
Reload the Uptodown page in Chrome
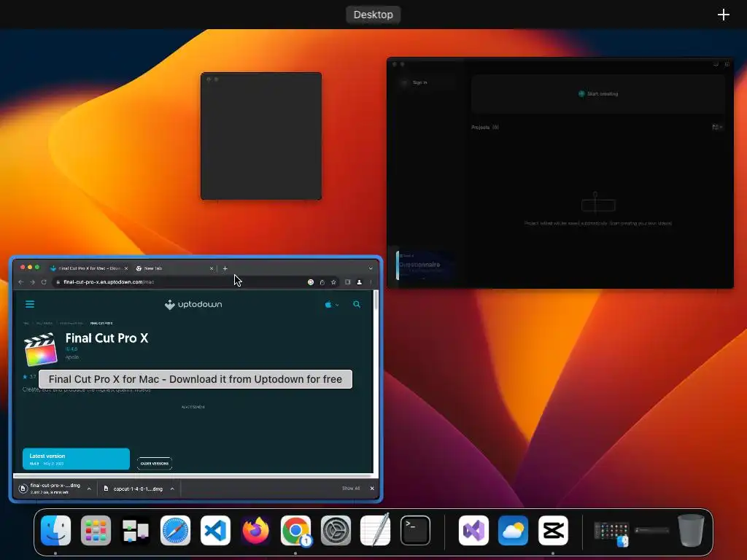(44, 282)
